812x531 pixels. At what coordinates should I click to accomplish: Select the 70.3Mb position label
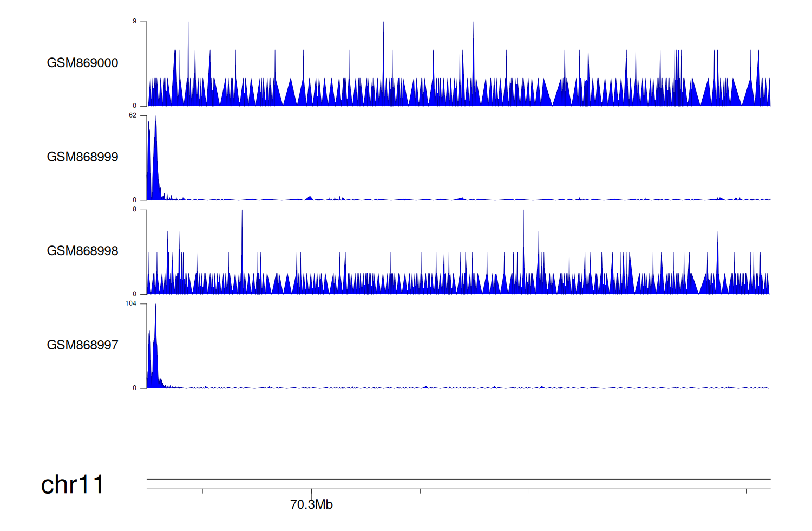coord(311,504)
